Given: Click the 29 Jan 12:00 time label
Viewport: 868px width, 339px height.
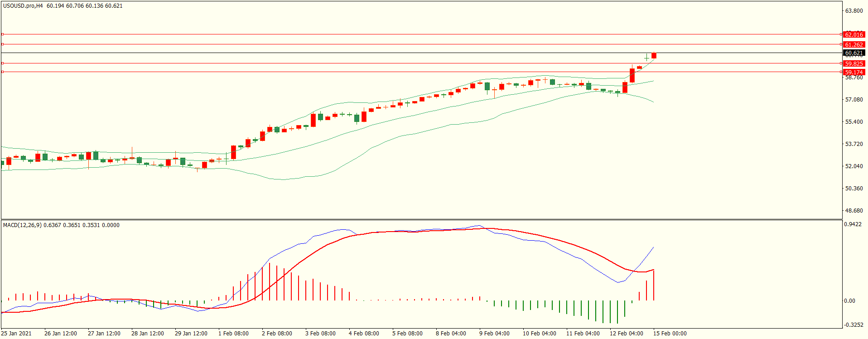Looking at the screenshot, I should click(191, 334).
